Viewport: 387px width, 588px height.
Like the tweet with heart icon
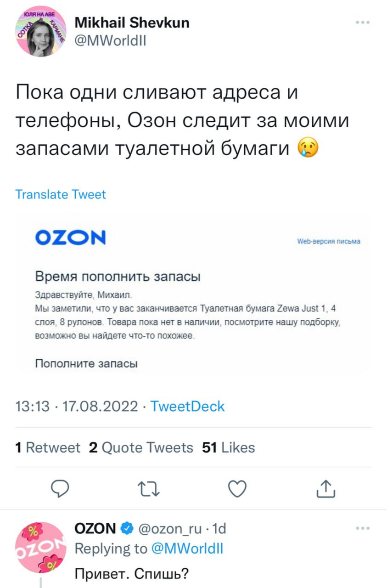point(237,489)
